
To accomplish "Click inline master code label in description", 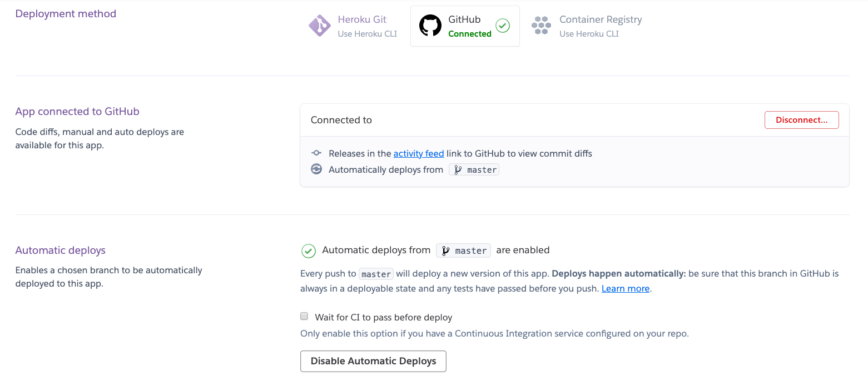I will tap(376, 274).
